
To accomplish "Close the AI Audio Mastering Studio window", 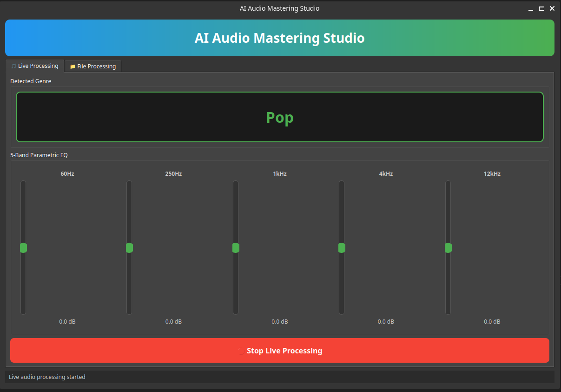I will pos(552,8).
